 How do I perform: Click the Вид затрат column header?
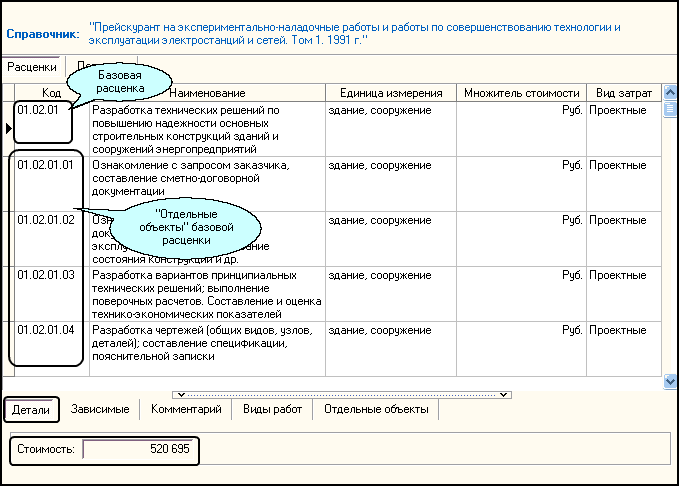pos(623,93)
